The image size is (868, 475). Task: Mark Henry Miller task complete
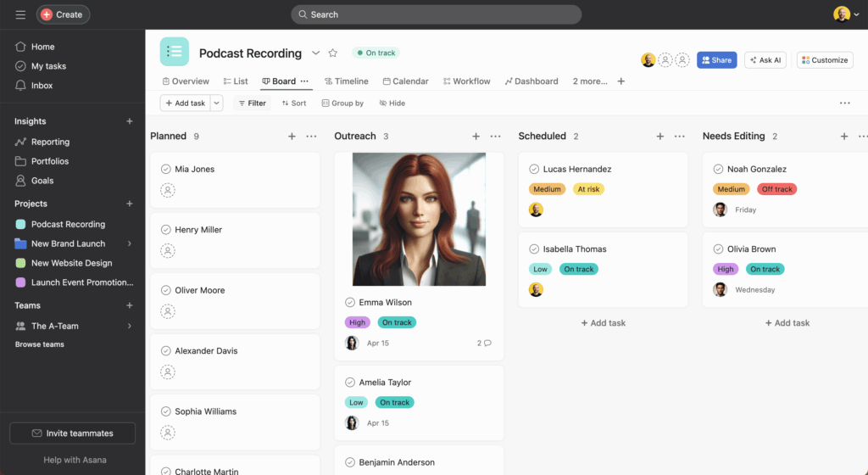click(x=165, y=230)
